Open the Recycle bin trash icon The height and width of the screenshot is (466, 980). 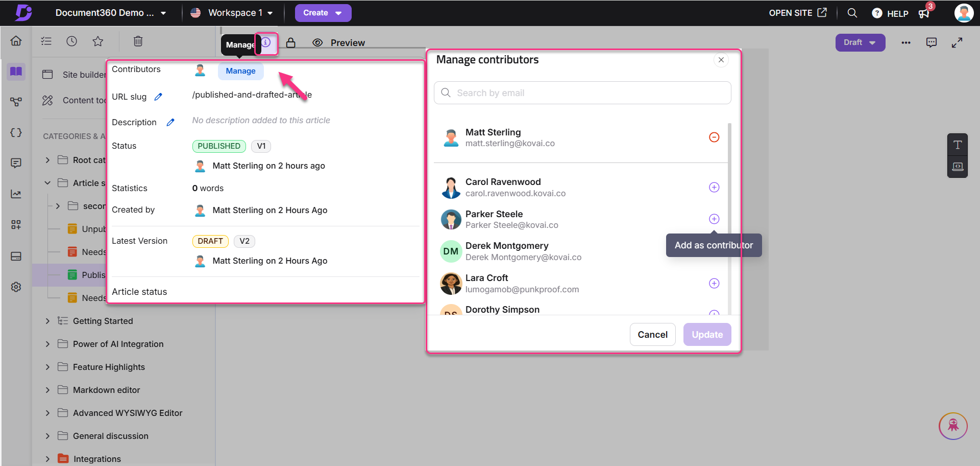(x=138, y=41)
